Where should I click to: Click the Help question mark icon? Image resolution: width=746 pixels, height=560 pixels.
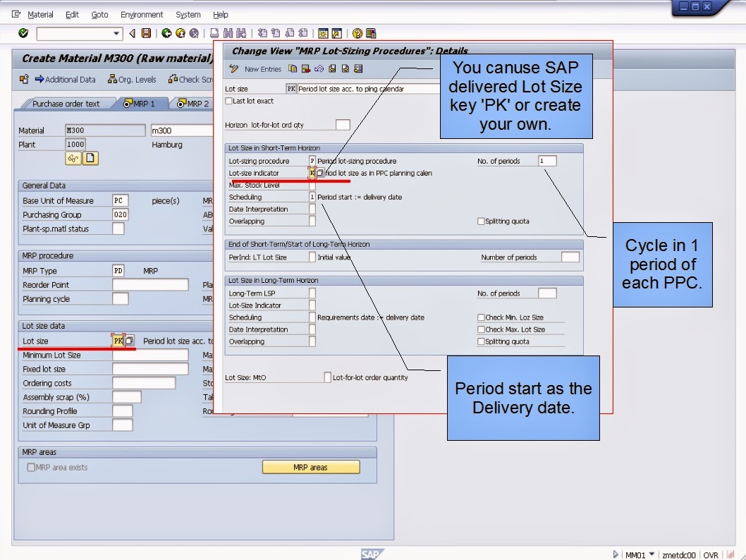tap(356, 33)
